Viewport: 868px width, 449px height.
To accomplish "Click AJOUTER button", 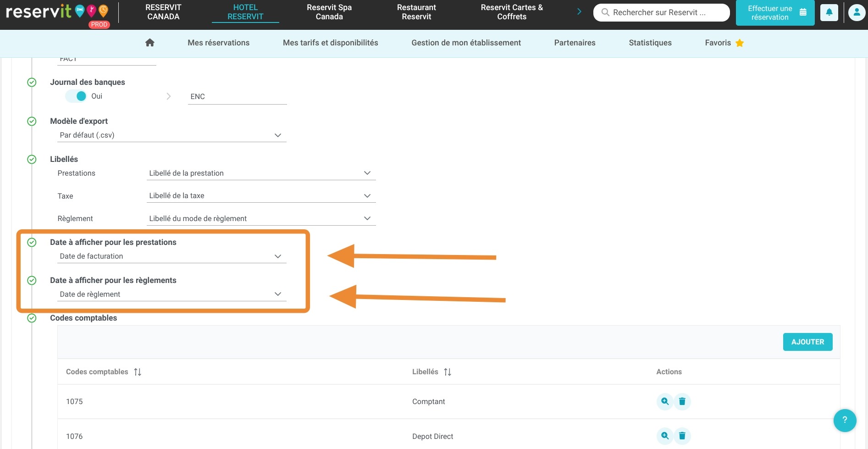I will click(x=807, y=342).
